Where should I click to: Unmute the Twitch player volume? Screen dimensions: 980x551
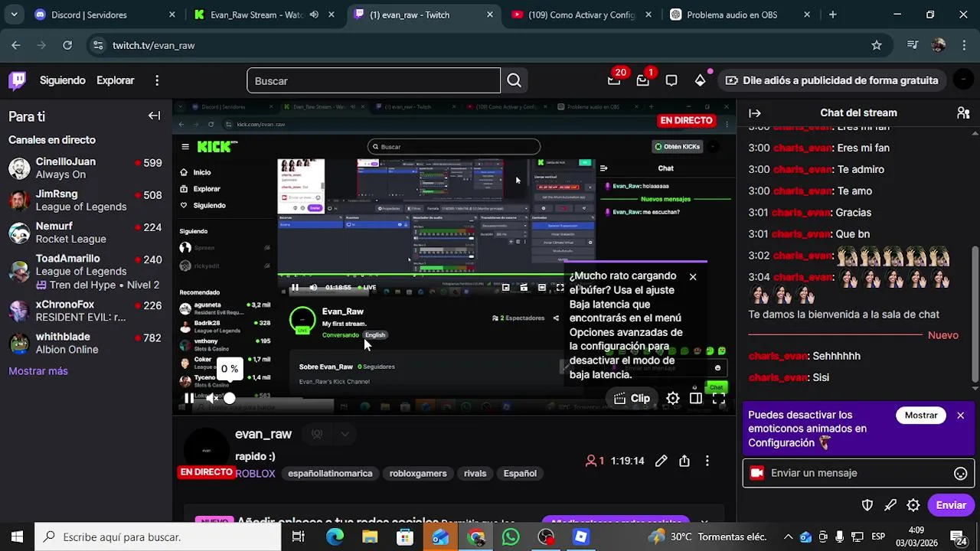click(x=212, y=398)
